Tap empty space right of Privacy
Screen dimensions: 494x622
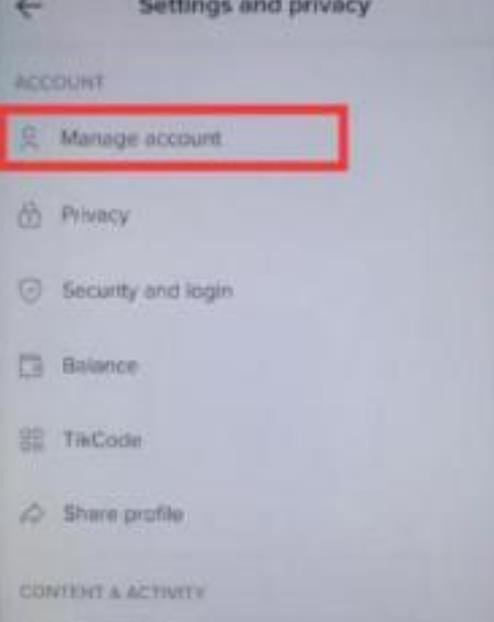[309, 215]
